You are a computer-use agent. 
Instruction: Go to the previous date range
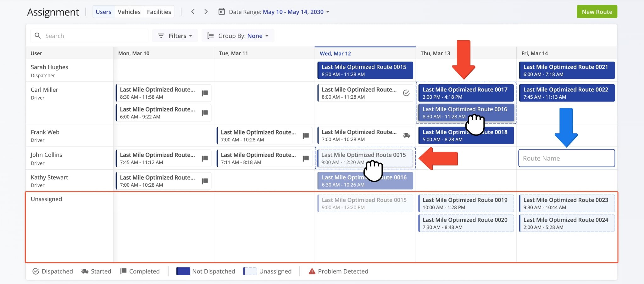tap(193, 12)
